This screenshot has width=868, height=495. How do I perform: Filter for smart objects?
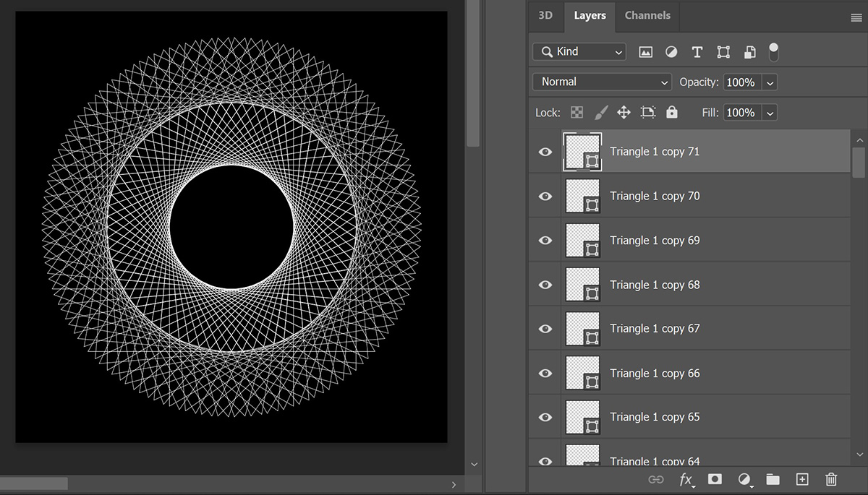tap(749, 51)
